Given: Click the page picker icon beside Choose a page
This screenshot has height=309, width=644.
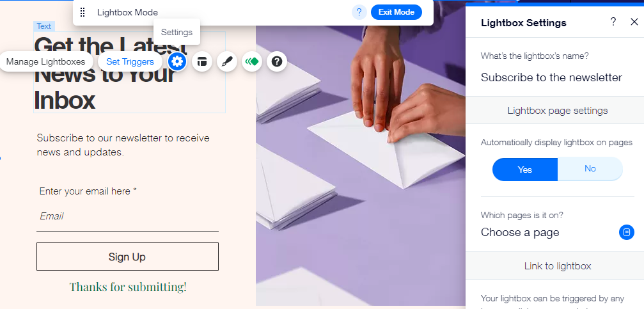Looking at the screenshot, I should pos(626,232).
